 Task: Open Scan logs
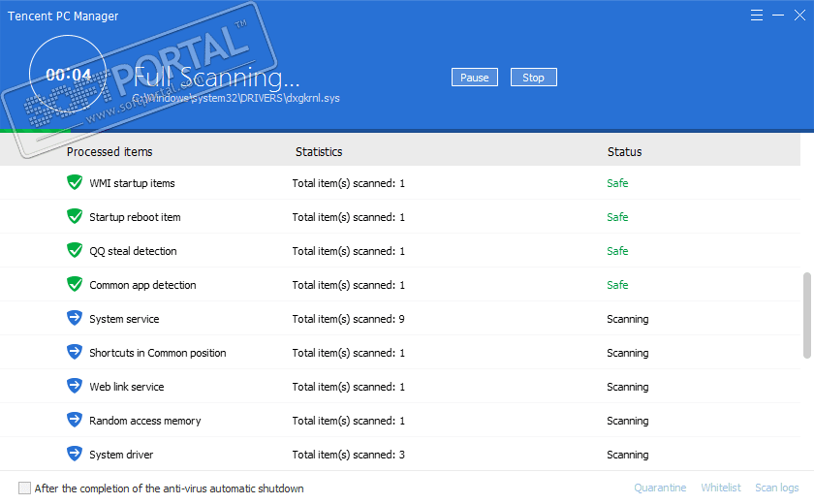776,488
